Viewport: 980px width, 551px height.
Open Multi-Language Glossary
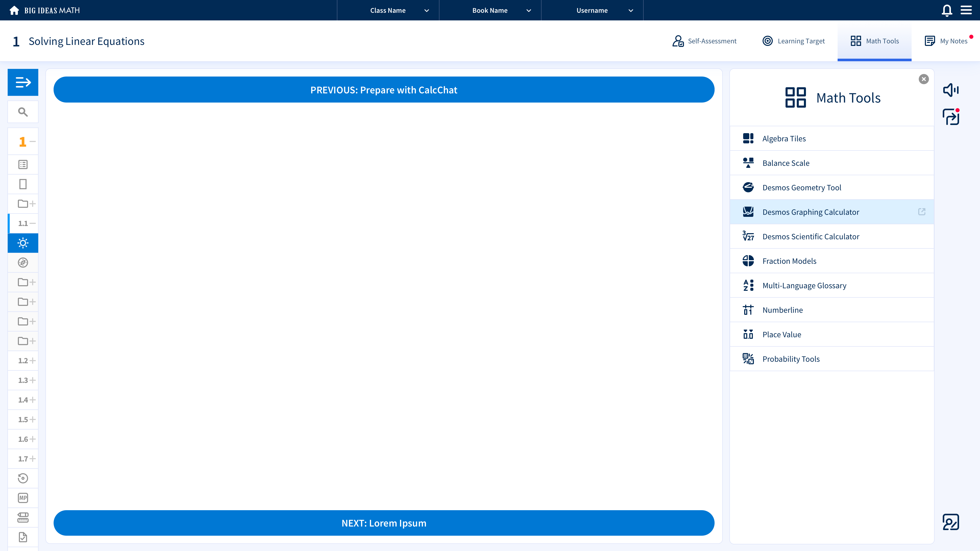[x=832, y=286]
